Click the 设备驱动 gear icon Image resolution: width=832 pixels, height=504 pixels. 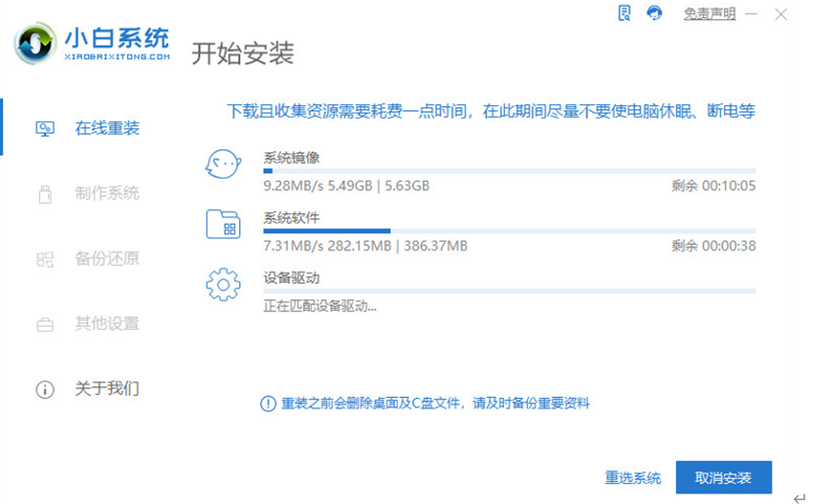[x=224, y=284]
